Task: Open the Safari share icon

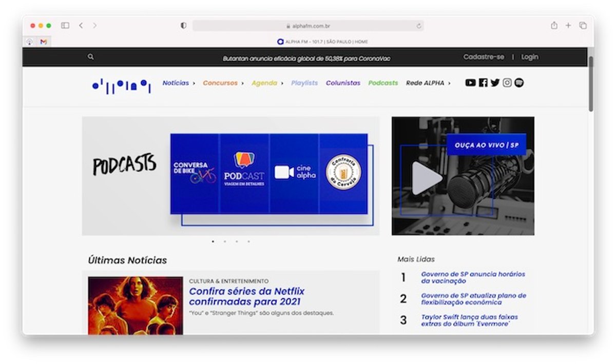Action: (554, 25)
